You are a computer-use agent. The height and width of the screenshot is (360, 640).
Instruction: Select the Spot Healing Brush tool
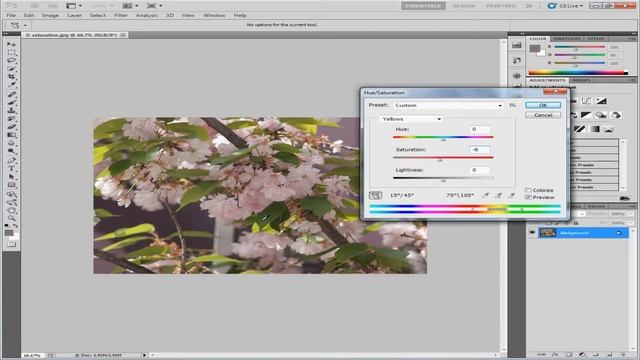tap(11, 94)
